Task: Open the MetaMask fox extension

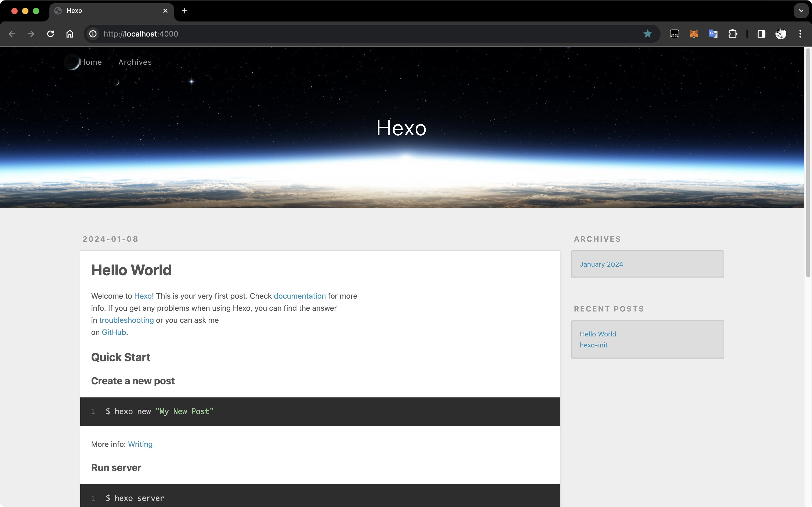Action: (x=693, y=34)
